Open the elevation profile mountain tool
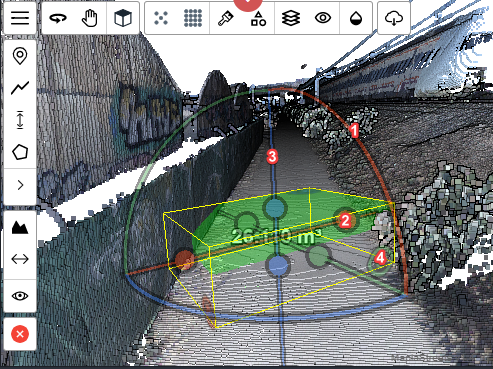This screenshot has width=493, height=369. (20, 228)
